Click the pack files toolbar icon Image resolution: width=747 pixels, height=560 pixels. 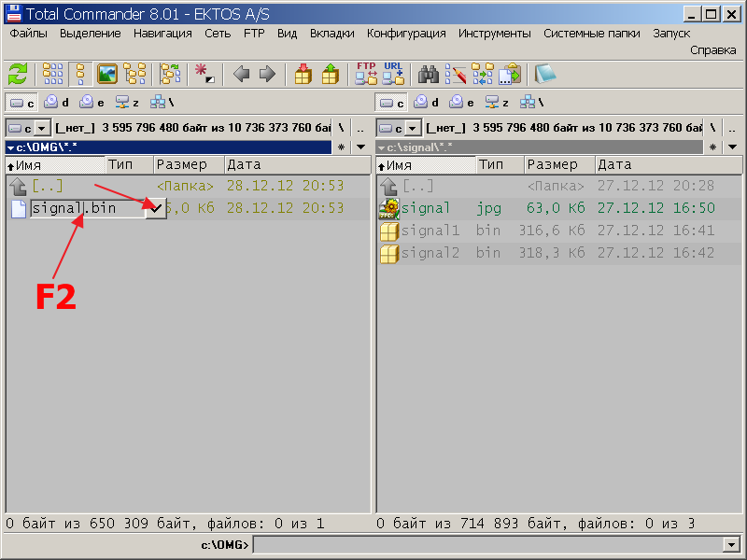click(303, 74)
